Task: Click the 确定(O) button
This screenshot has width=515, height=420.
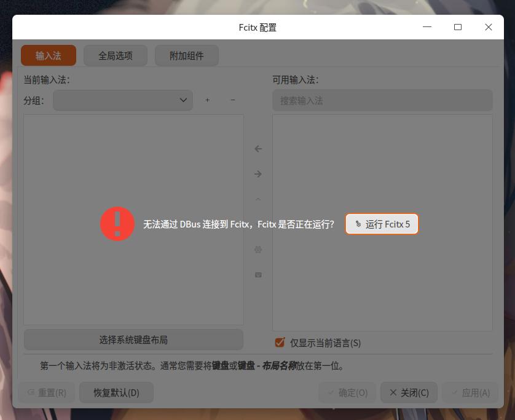Action: (x=347, y=392)
